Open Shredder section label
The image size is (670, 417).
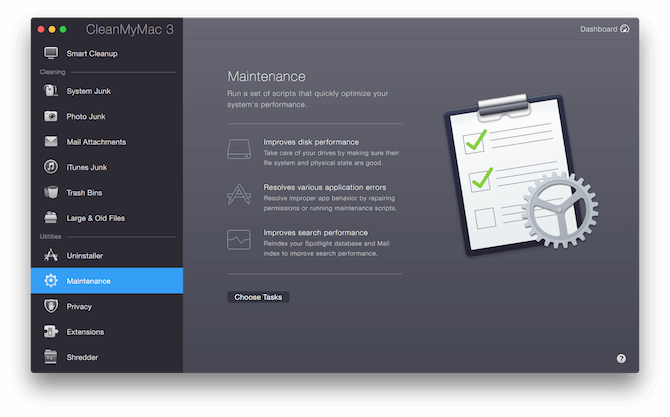(x=82, y=357)
